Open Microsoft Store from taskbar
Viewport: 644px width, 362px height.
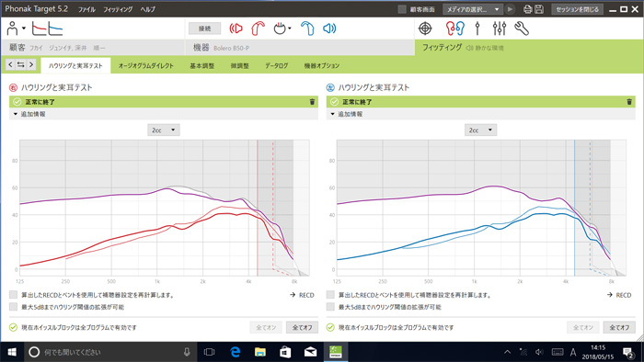[x=285, y=352]
